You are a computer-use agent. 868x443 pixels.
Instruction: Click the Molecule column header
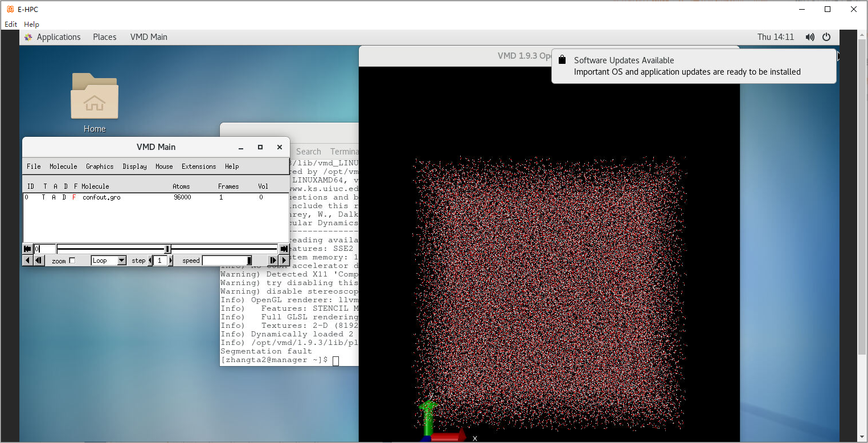[x=95, y=186]
